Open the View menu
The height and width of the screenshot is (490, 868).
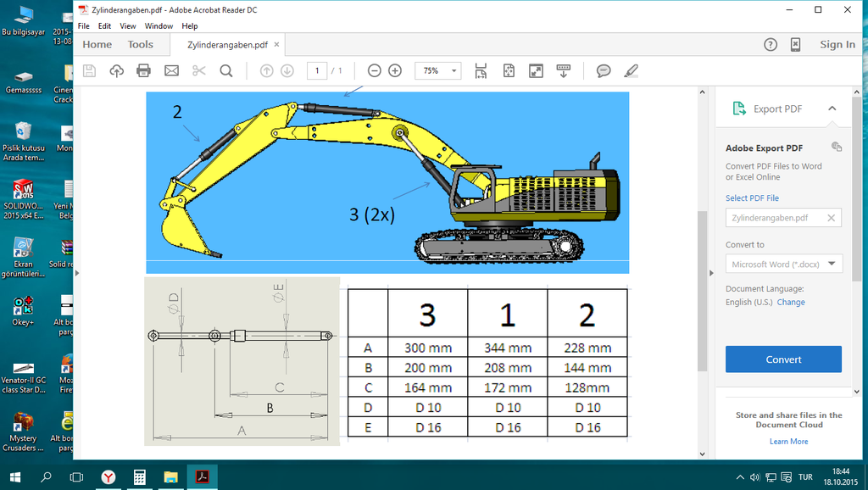click(x=127, y=26)
